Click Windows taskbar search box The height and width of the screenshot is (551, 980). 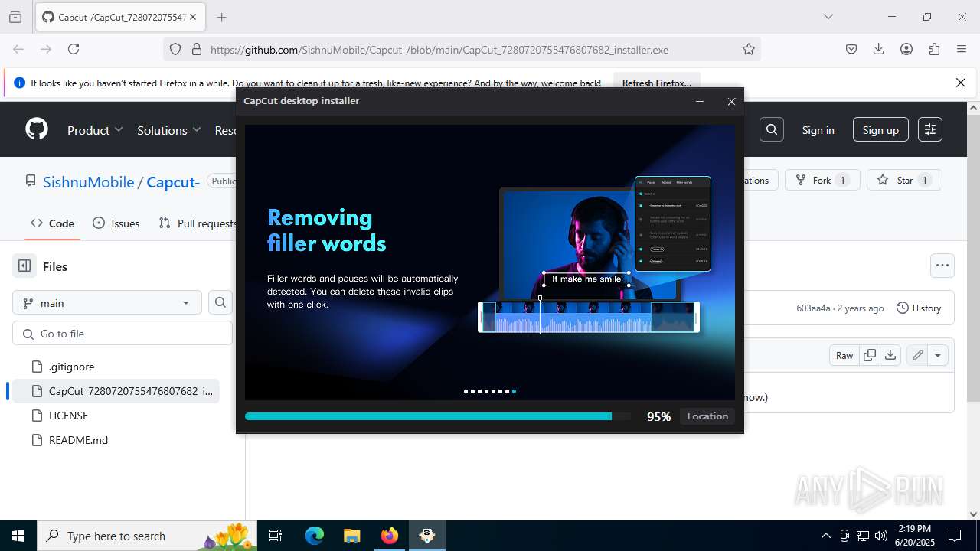coord(146,536)
